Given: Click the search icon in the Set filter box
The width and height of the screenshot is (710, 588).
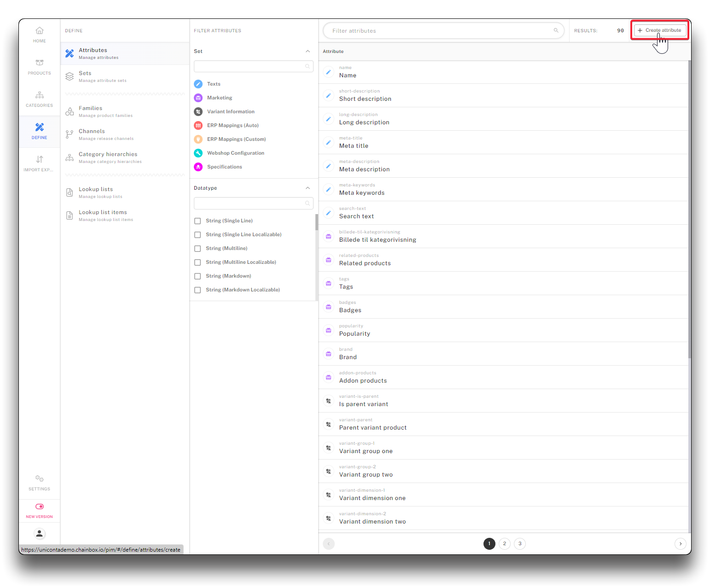Looking at the screenshot, I should click(x=308, y=66).
